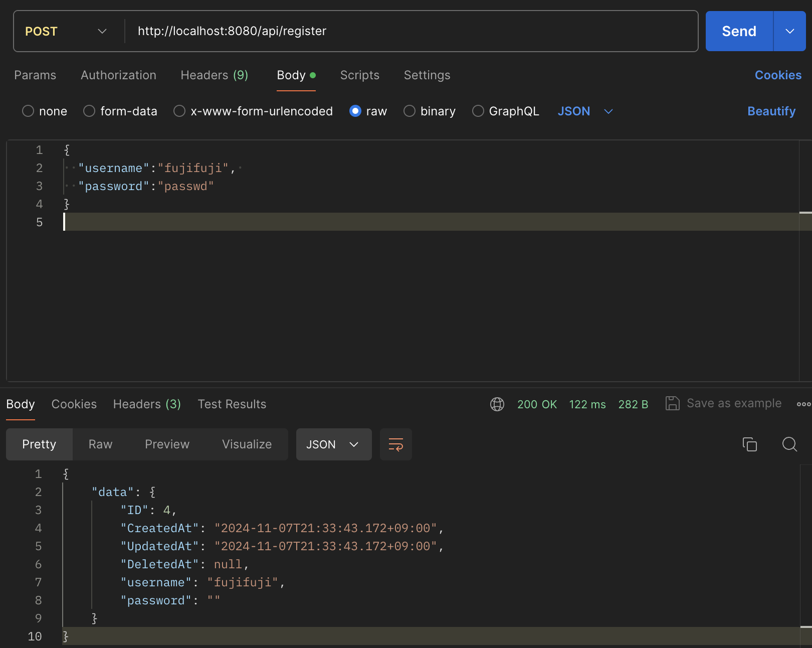Open the response more-actions ellipsis menu
The width and height of the screenshot is (812, 648).
point(804,404)
